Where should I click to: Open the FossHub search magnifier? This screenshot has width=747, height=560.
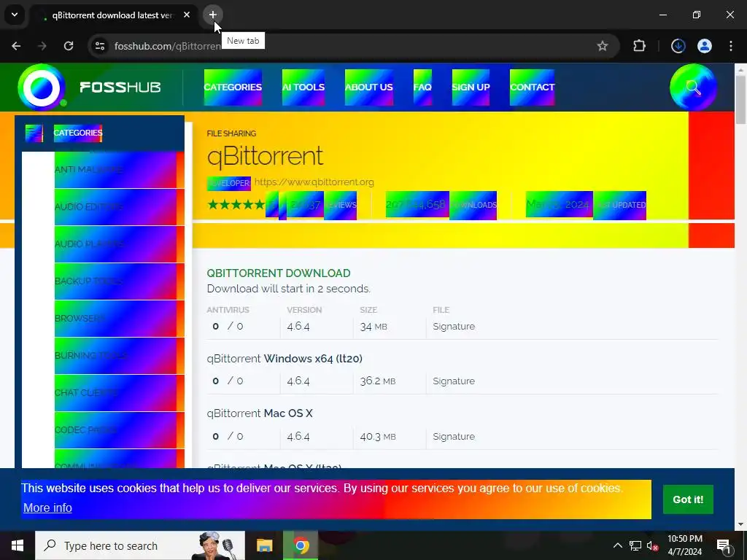click(x=693, y=87)
